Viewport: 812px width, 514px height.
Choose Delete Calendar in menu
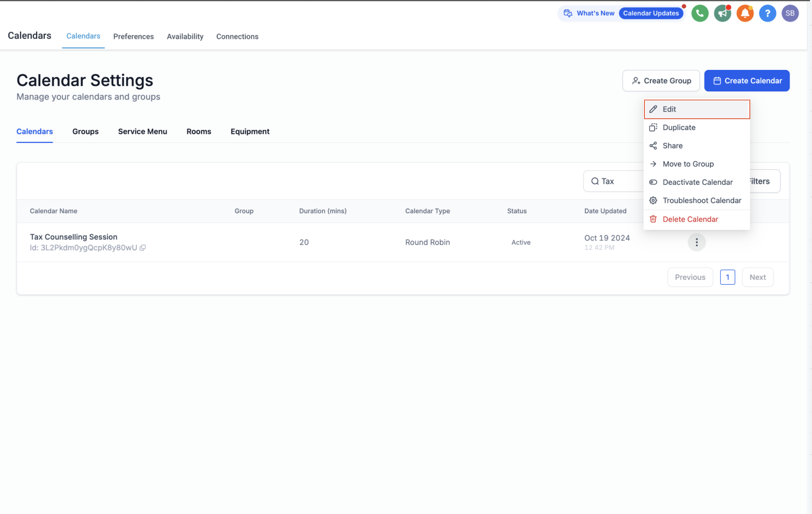tap(697, 220)
